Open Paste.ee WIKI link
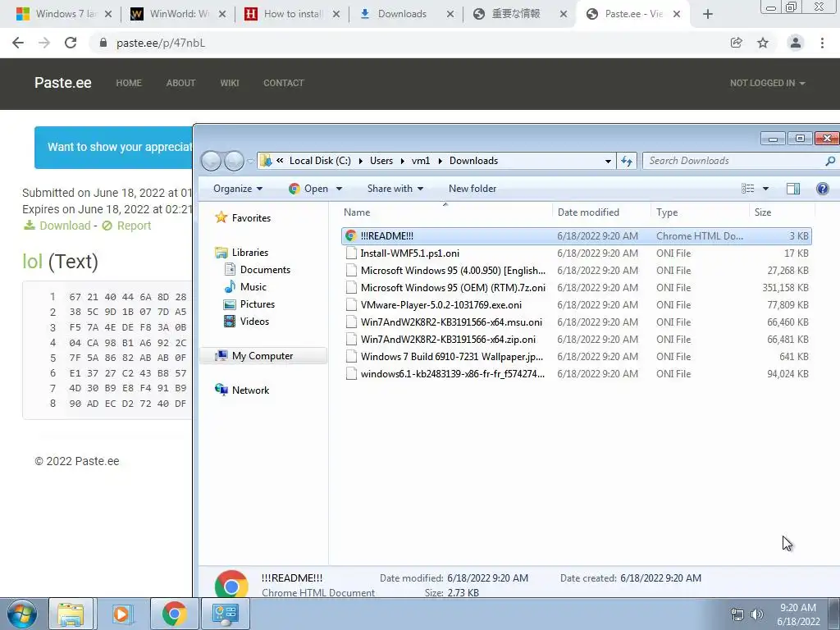 [x=230, y=83]
